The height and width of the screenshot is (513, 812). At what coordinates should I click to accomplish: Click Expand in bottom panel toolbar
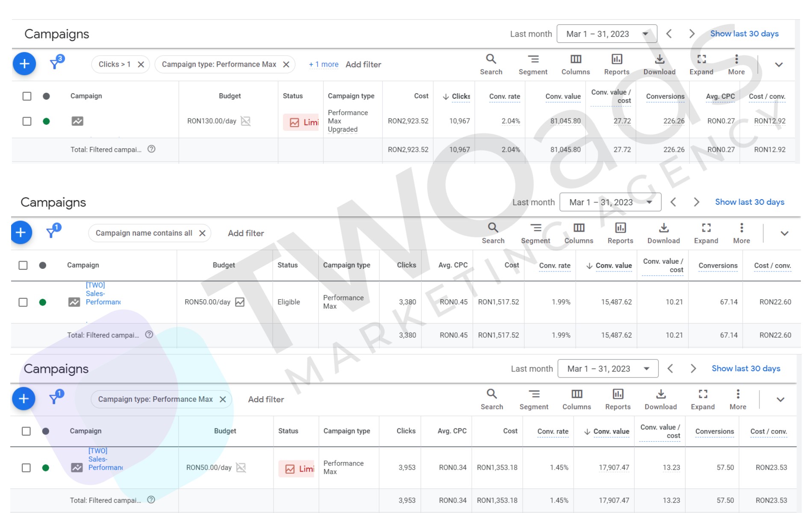coord(703,400)
